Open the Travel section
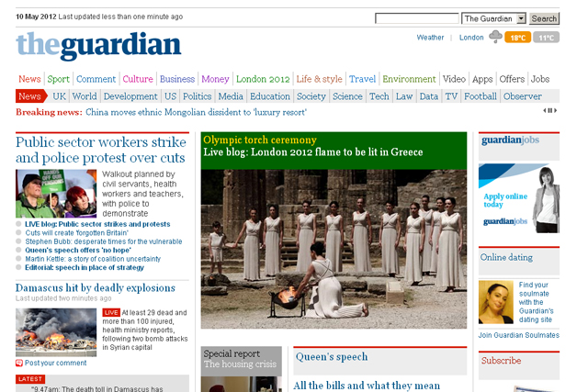The height and width of the screenshot is (392, 588). click(362, 79)
